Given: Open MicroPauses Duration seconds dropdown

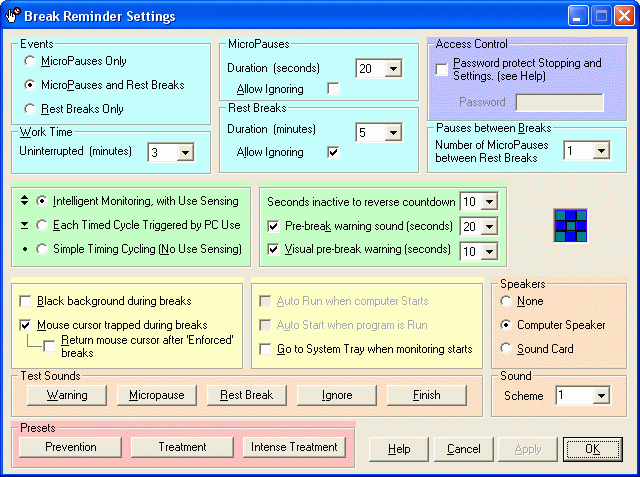Looking at the screenshot, I should click(393, 69).
